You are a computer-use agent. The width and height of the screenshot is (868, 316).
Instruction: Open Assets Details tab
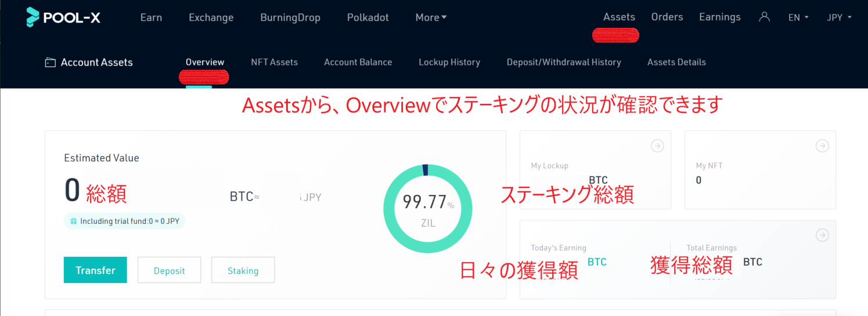[x=676, y=62]
